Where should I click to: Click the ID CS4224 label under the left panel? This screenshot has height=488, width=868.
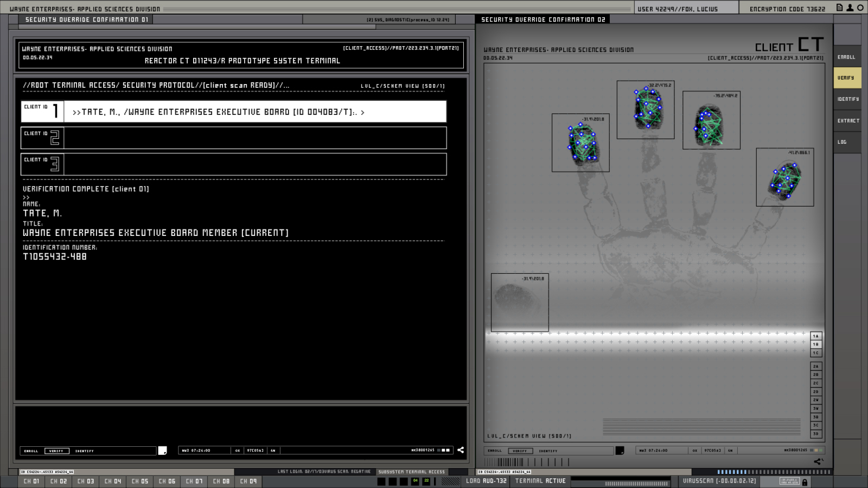[x=47, y=472]
